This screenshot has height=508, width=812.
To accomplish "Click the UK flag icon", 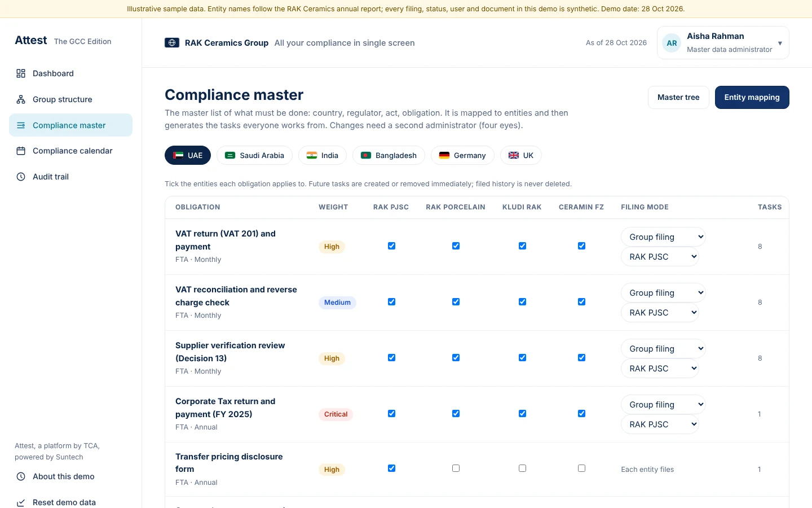I will click(514, 155).
